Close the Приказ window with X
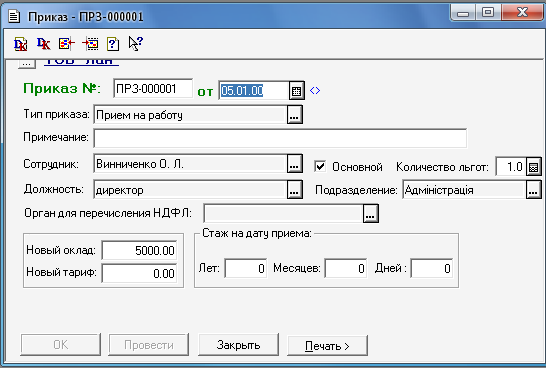This screenshot has width=546, height=368. pyautogui.click(x=522, y=13)
